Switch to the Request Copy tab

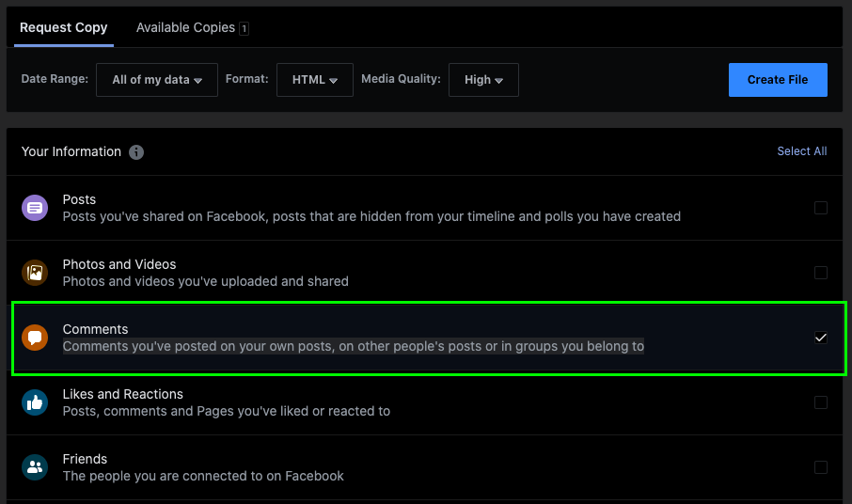click(x=64, y=27)
